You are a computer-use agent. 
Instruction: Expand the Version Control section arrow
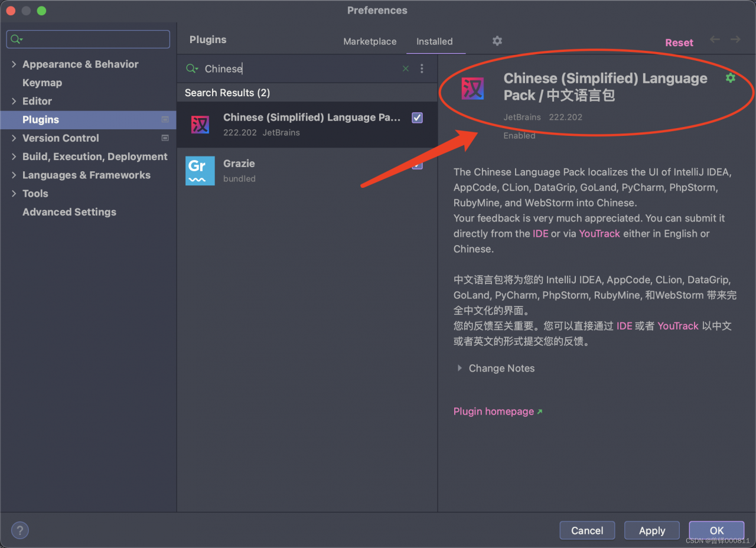click(14, 138)
